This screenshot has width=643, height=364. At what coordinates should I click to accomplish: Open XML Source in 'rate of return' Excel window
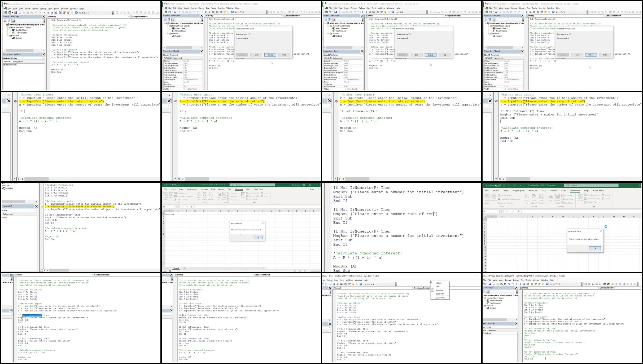click(x=580, y=198)
